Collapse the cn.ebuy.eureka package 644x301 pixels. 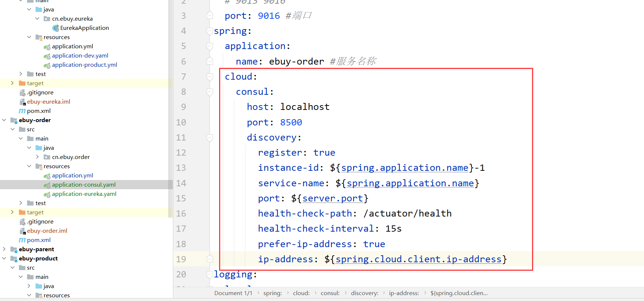pos(38,19)
